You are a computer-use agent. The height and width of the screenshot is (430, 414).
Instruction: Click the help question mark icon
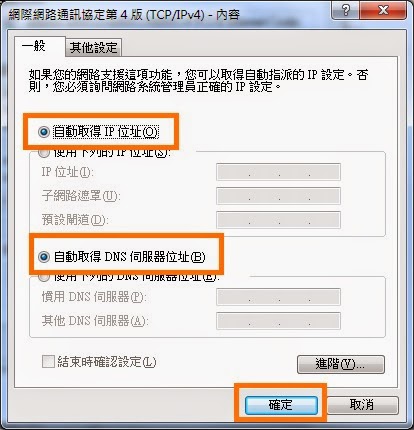pos(346,10)
